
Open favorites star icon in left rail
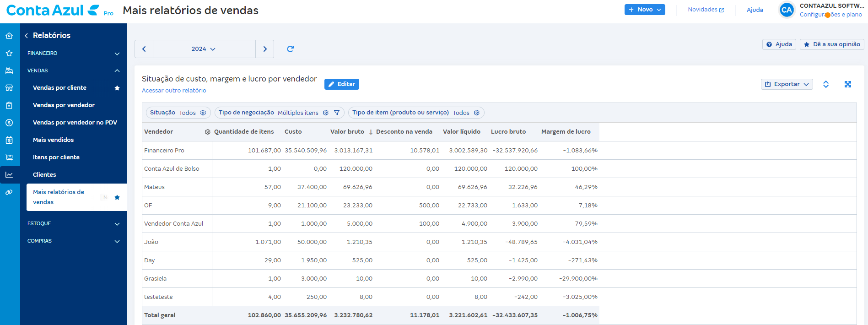click(9, 53)
